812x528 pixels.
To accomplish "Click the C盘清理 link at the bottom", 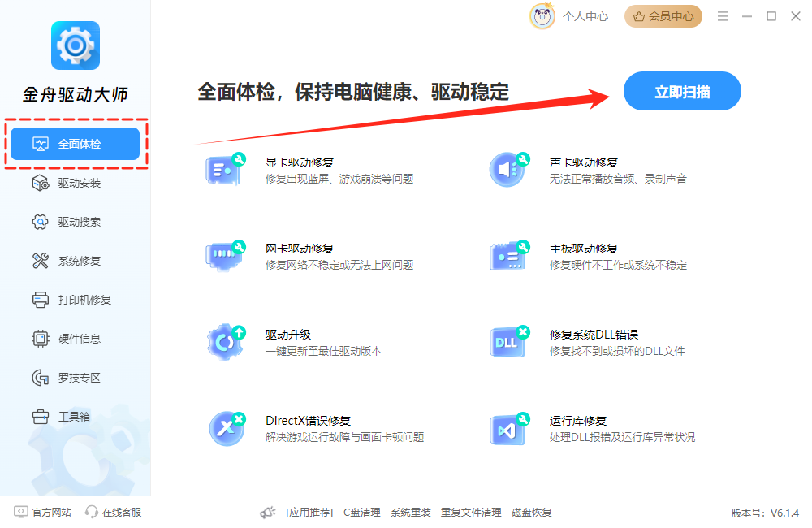I will pyautogui.click(x=361, y=512).
